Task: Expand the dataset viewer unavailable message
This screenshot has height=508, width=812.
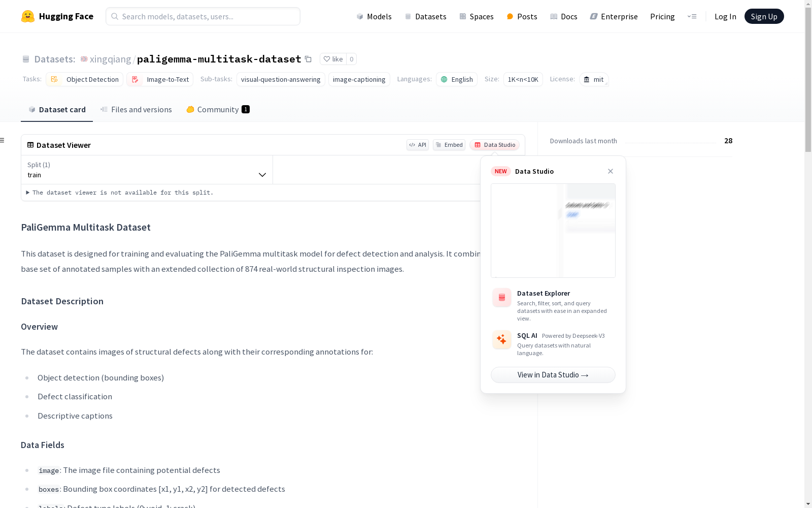Action: (x=120, y=193)
